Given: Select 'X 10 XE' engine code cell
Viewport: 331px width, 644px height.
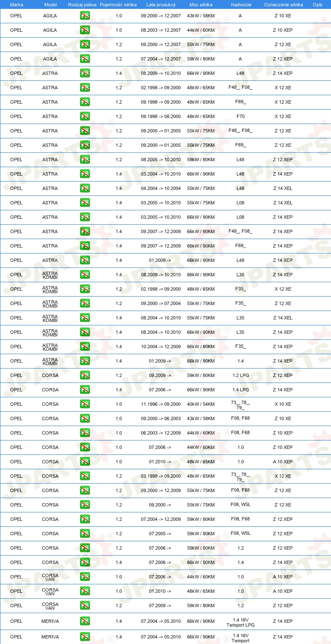Looking at the screenshot, I should tap(283, 404).
